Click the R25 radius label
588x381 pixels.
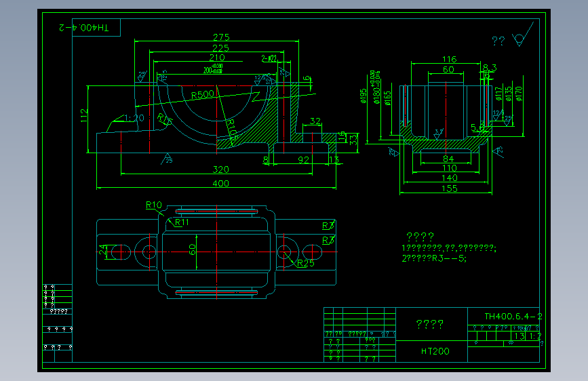[306, 263]
